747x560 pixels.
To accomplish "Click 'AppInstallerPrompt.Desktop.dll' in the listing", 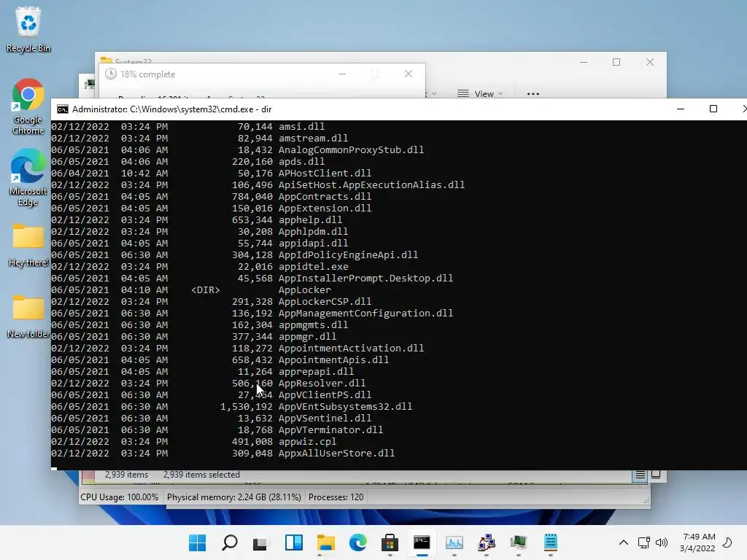I will pyautogui.click(x=366, y=278).
